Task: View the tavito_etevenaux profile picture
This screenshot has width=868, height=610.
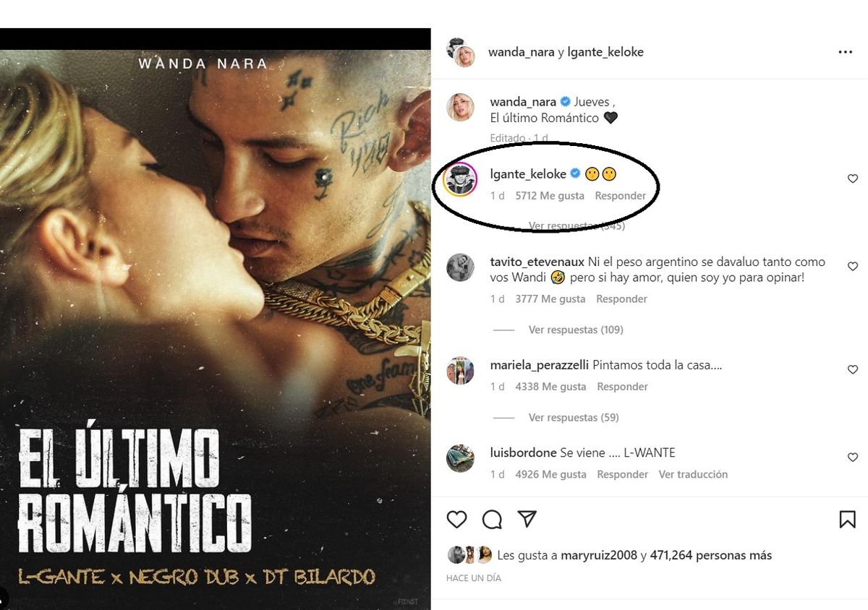Action: (460, 267)
